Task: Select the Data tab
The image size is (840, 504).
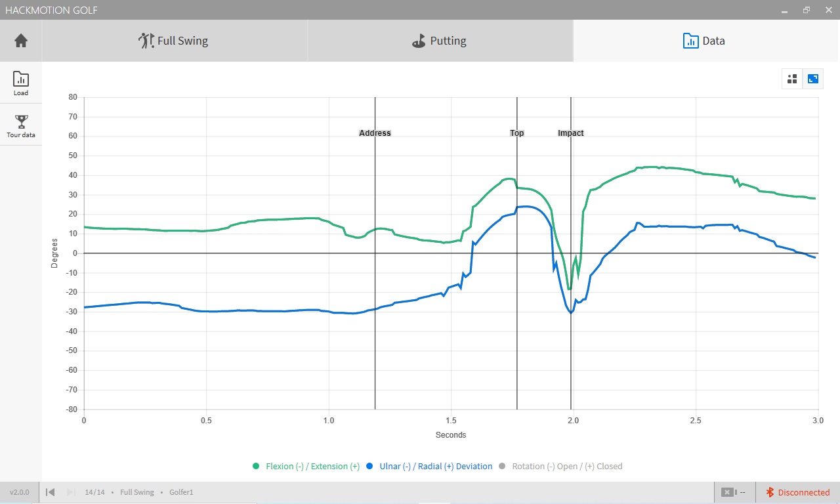Action: [705, 41]
